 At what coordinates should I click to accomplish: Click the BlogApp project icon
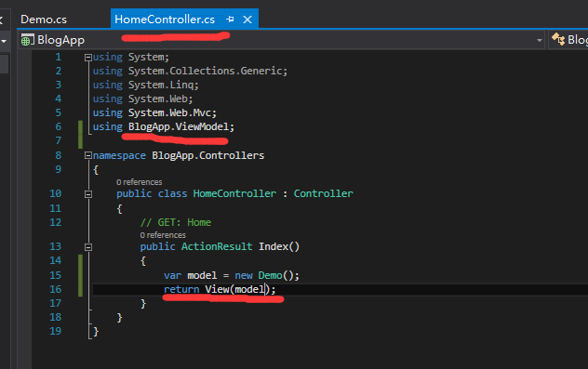point(27,40)
